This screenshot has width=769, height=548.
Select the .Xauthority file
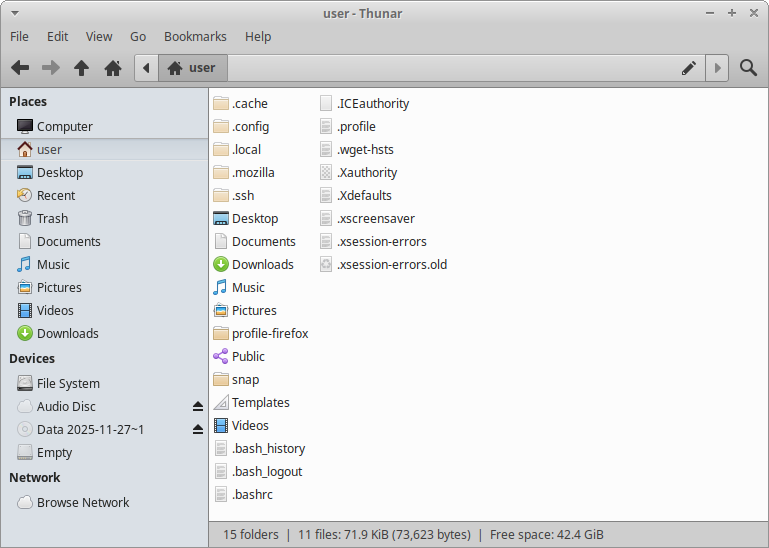click(359, 173)
